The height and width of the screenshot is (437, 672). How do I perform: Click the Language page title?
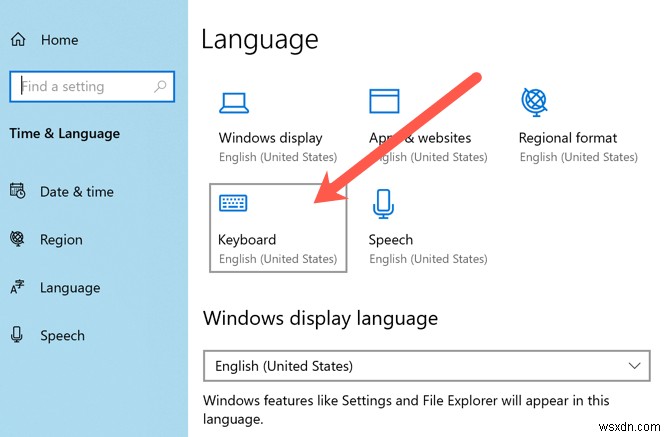coord(260,40)
